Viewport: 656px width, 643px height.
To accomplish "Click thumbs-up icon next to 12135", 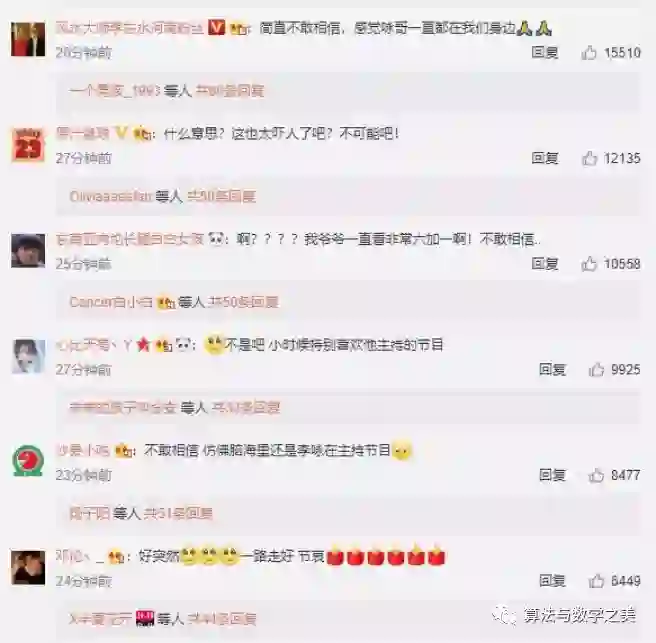I will 589,158.
